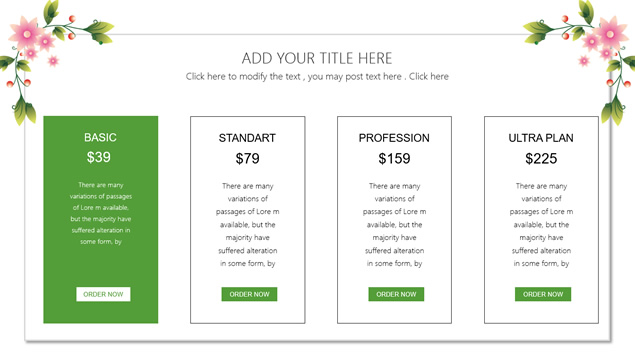This screenshot has width=635, height=361.
Task: Click ORDER NOW in the BASIC plan
Action: click(x=103, y=294)
